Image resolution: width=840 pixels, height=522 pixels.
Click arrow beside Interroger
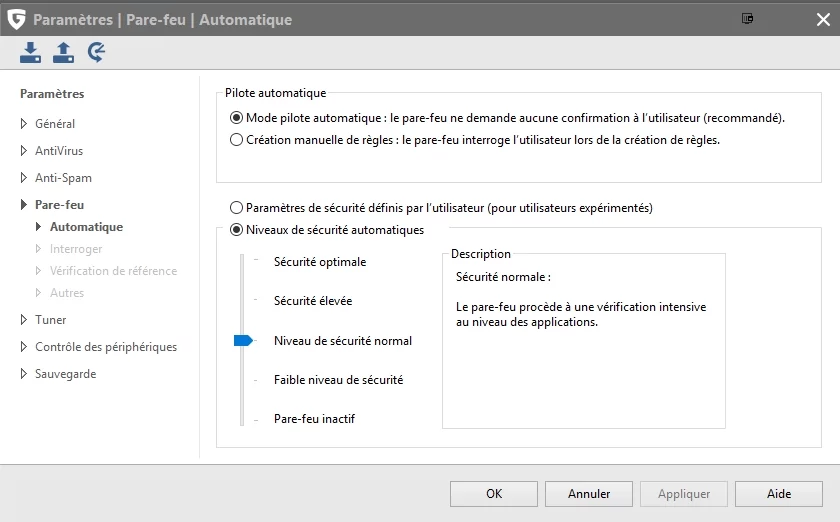38,249
